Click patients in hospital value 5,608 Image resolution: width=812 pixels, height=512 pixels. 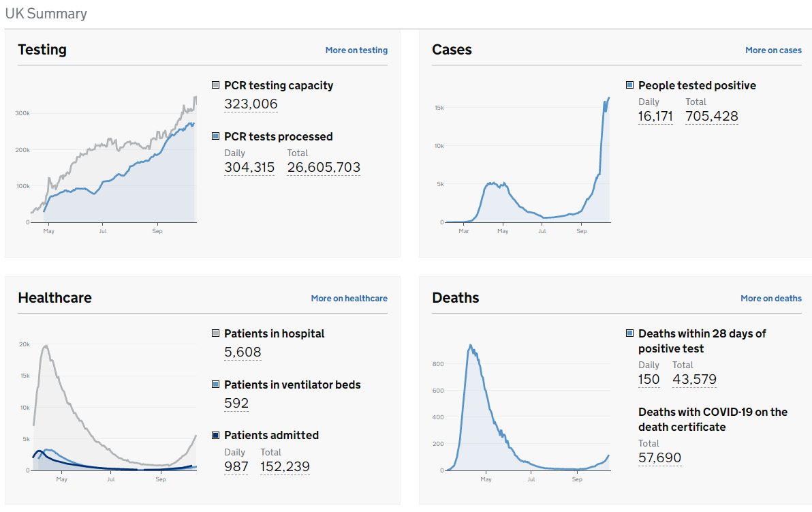[243, 352]
